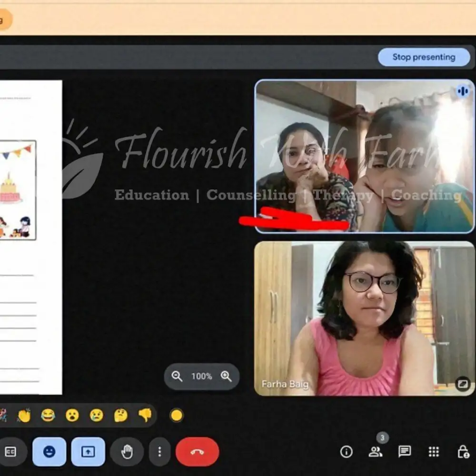Send the thumbs down reaction
The width and height of the screenshot is (476, 476).
145,416
